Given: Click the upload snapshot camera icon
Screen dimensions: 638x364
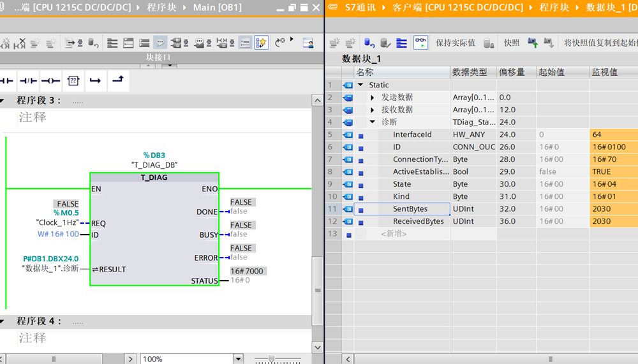Looking at the screenshot, I should [x=533, y=43].
